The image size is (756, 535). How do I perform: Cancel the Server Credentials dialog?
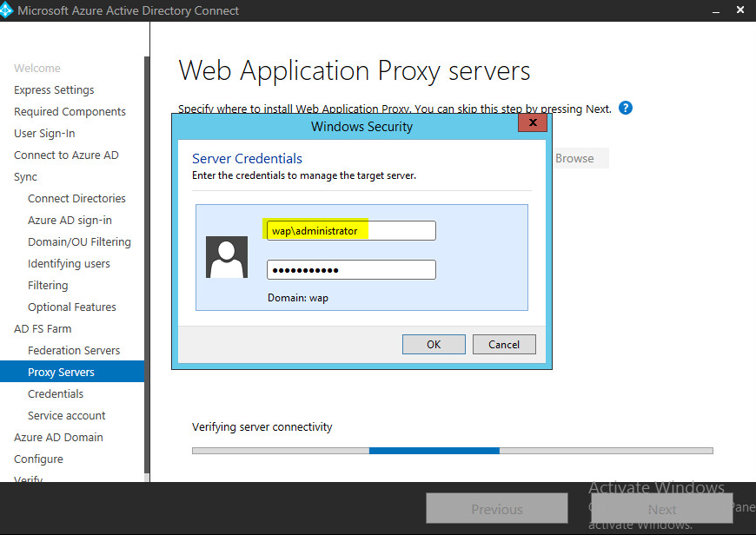504,344
